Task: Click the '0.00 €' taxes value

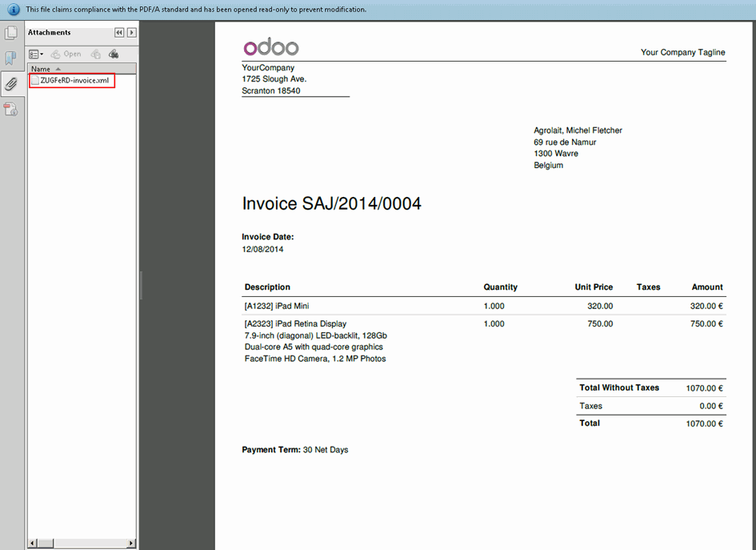Action: 711,406
